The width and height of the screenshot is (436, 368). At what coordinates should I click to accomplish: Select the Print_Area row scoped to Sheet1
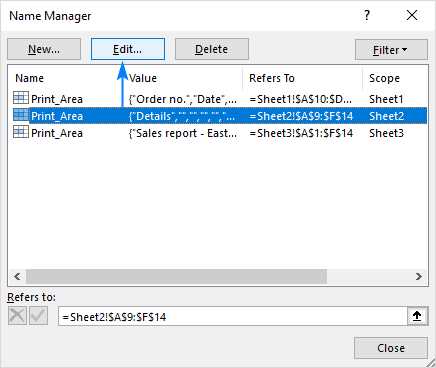219,99
